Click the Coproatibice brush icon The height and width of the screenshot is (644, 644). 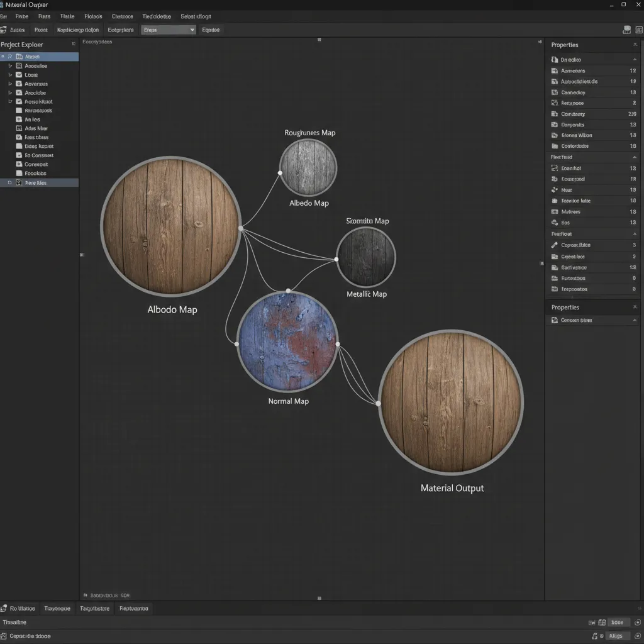[x=555, y=245]
